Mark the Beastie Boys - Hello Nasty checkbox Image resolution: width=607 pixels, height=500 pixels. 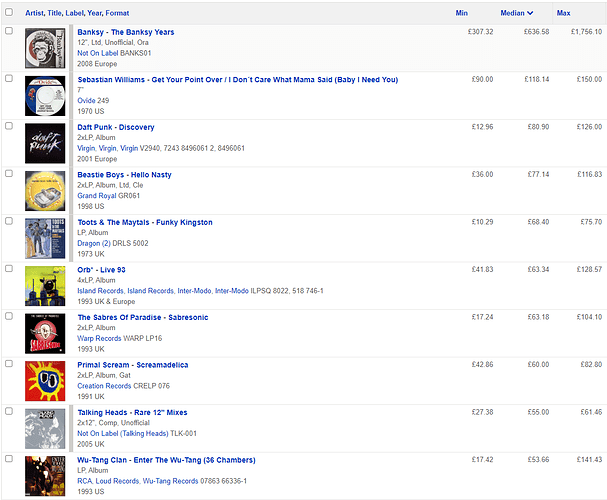(9, 174)
